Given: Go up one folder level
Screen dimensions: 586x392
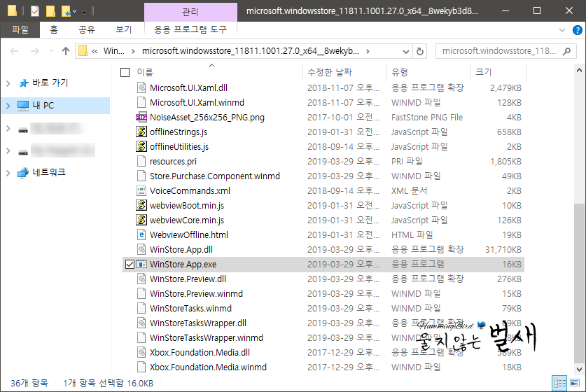Looking at the screenshot, I should 66,51.
